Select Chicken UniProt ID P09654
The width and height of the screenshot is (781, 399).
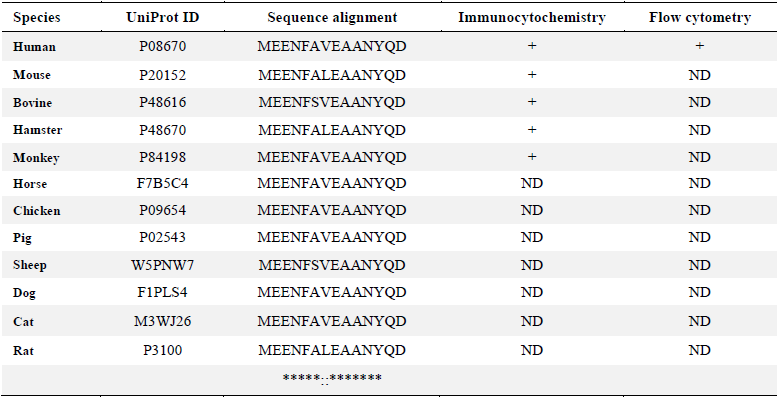click(x=162, y=210)
